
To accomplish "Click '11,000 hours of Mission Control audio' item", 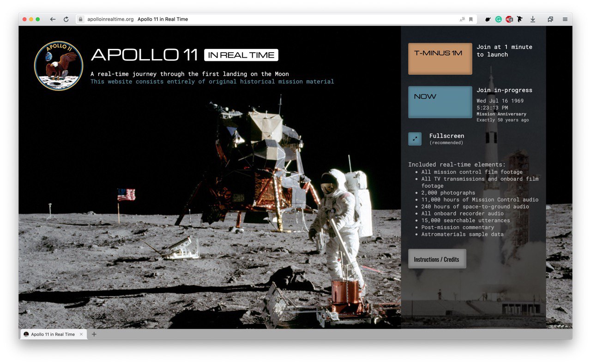I will 480,200.
